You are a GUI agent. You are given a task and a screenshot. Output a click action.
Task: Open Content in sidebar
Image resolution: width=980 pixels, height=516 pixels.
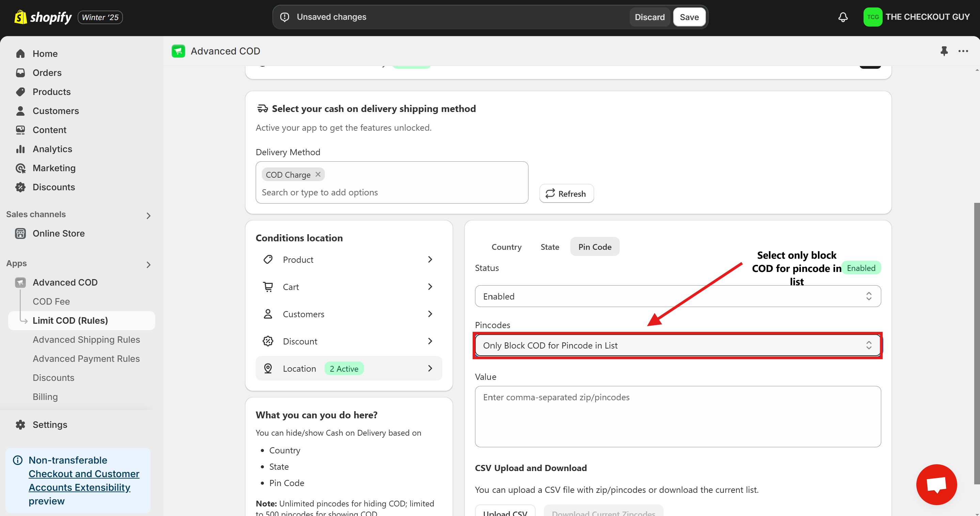tap(49, 130)
